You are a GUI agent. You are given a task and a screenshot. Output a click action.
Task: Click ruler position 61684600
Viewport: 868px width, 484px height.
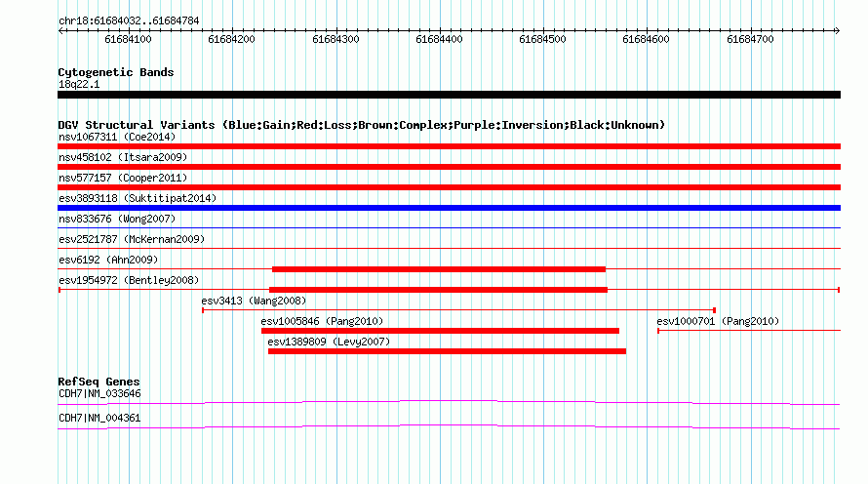(x=646, y=39)
